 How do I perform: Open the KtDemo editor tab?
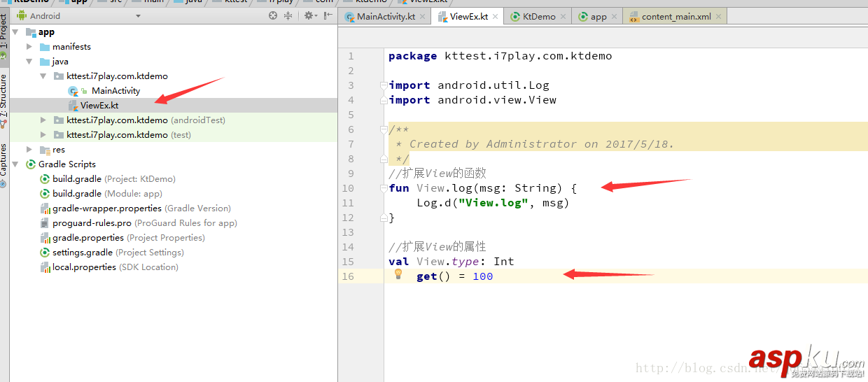point(539,17)
